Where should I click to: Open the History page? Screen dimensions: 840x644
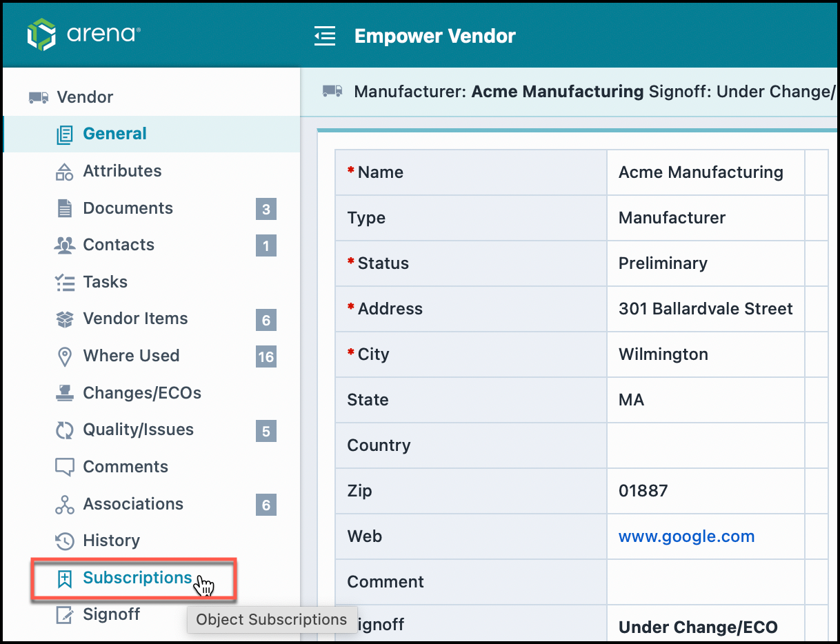pos(111,541)
